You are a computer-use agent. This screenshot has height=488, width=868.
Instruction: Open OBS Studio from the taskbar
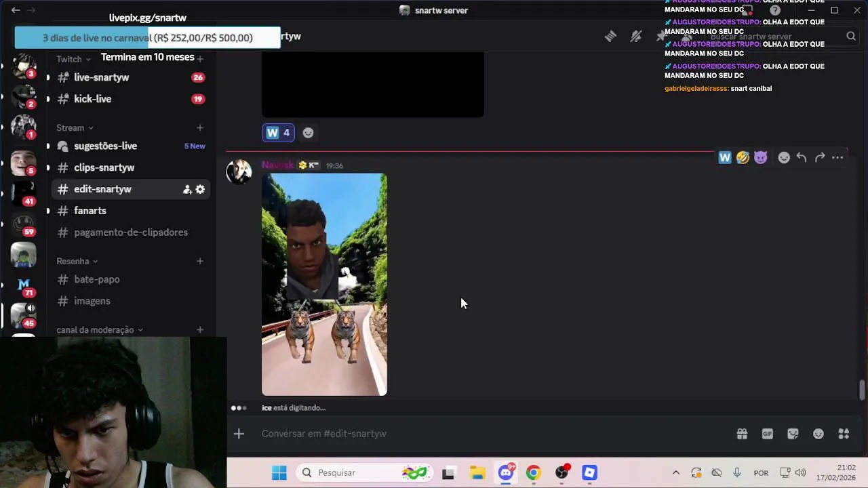562,473
